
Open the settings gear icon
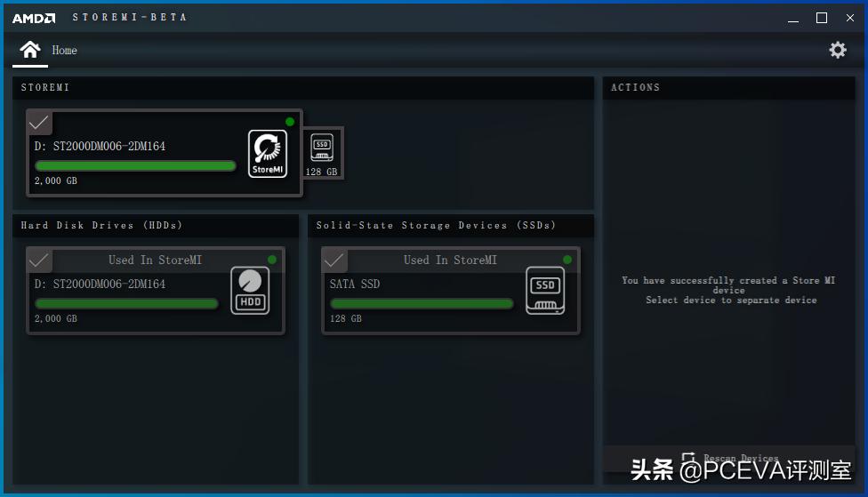point(838,50)
